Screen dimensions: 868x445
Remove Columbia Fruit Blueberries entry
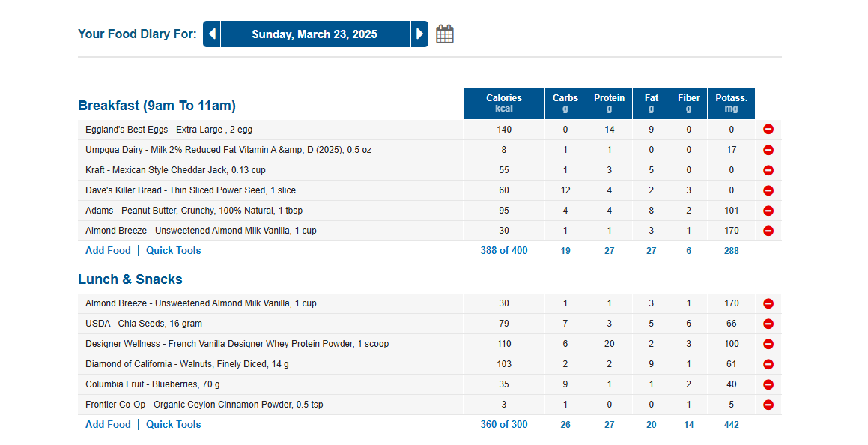point(768,384)
